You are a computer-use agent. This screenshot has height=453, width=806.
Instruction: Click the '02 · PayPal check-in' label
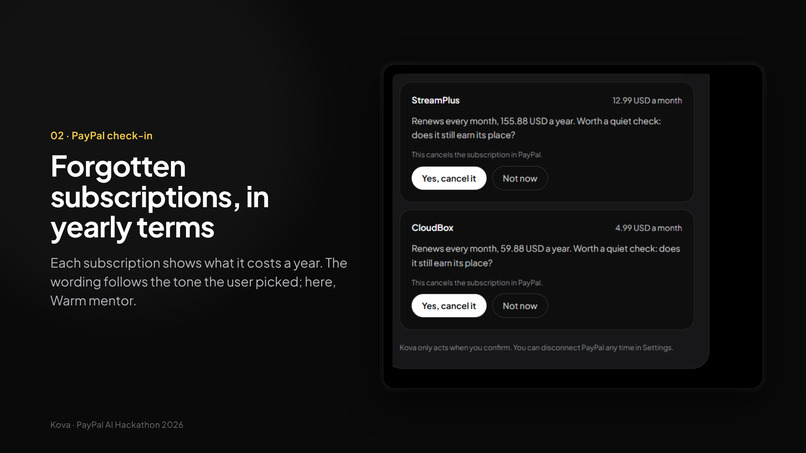coord(101,136)
